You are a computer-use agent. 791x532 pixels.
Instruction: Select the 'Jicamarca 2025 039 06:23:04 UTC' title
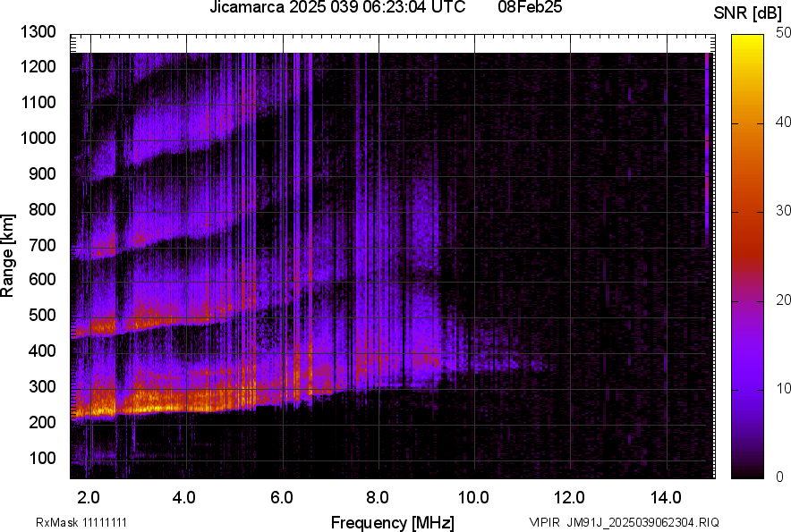click(x=337, y=8)
